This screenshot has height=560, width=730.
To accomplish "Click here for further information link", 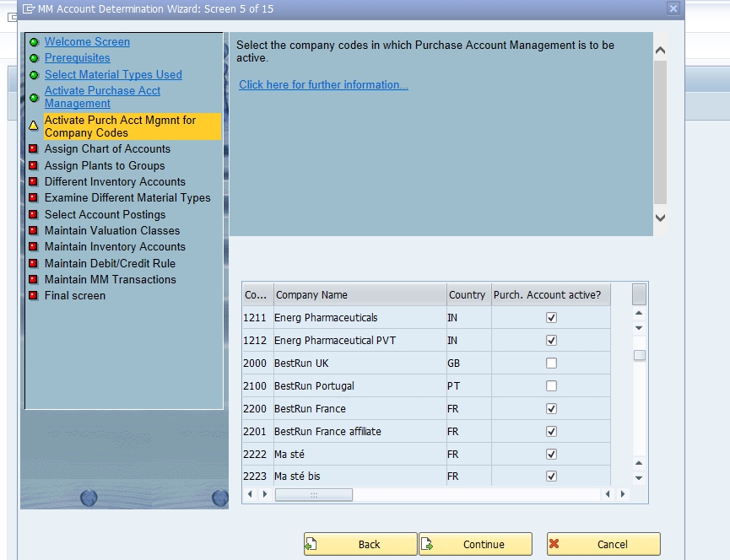I will [323, 84].
